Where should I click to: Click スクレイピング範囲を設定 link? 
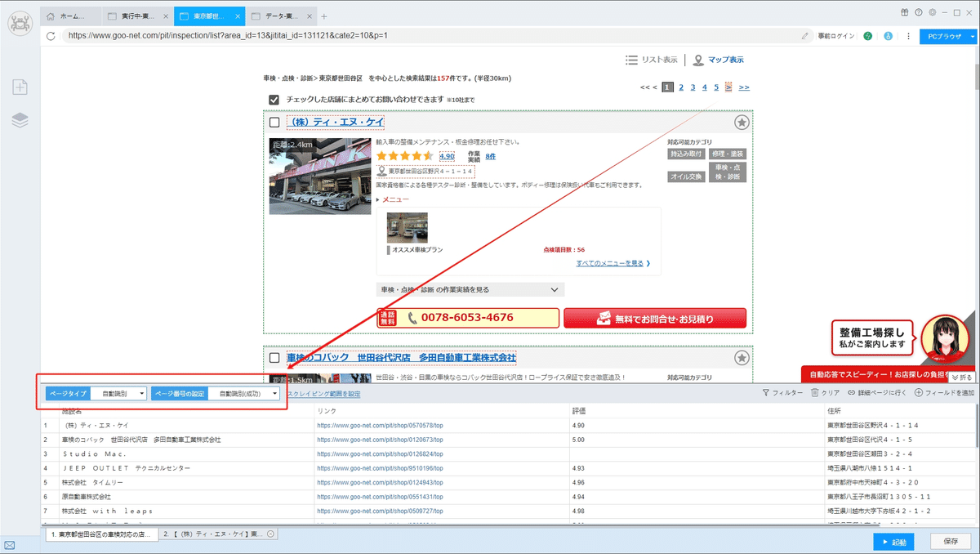pyautogui.click(x=323, y=394)
